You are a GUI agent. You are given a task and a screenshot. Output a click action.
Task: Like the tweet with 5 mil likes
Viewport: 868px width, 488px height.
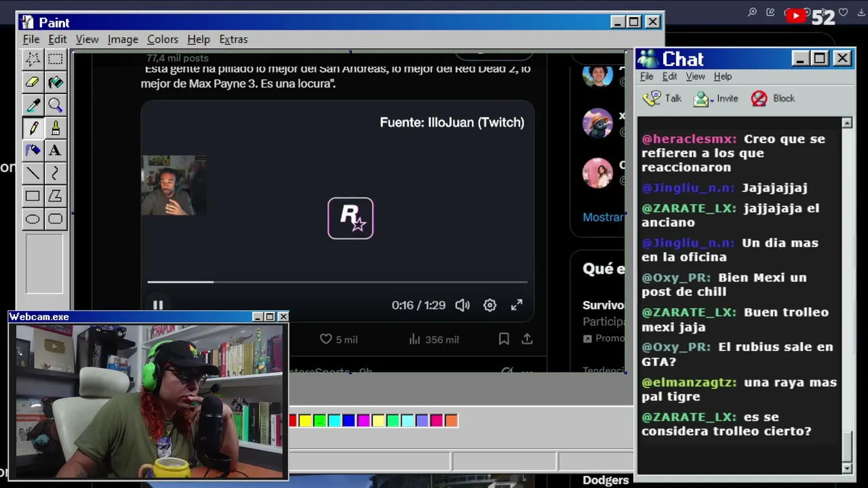(x=338, y=340)
